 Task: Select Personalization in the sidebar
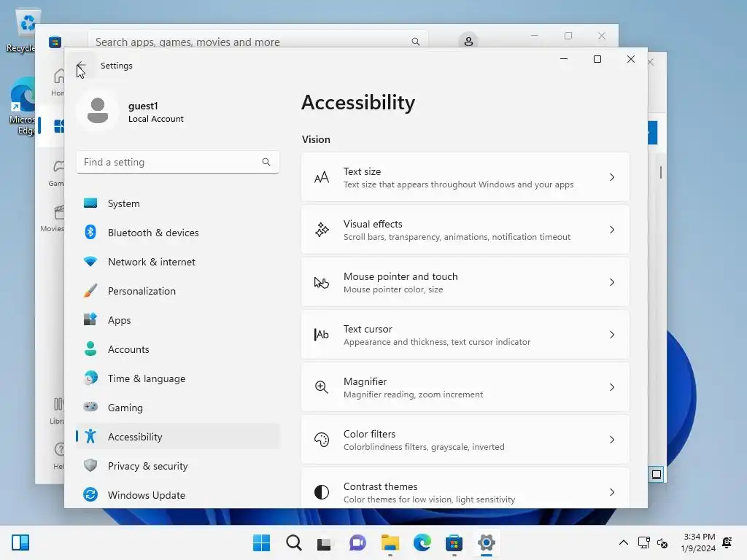(178, 290)
